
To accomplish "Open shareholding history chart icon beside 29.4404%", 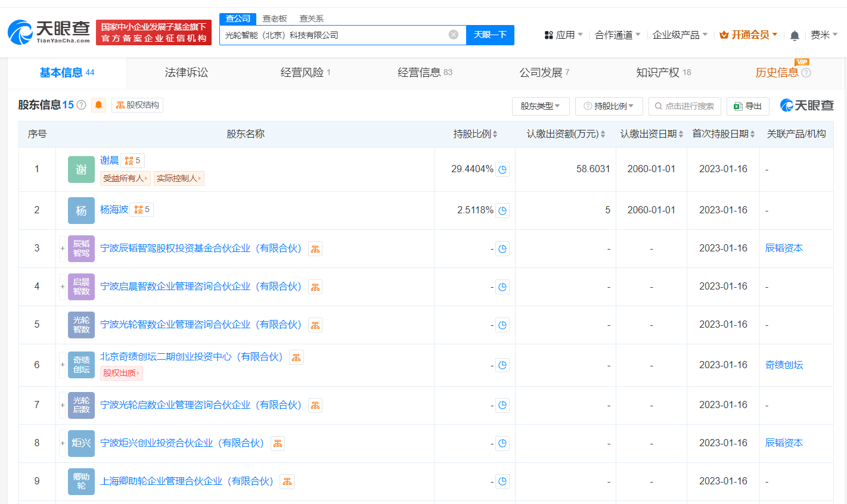I will click(502, 169).
